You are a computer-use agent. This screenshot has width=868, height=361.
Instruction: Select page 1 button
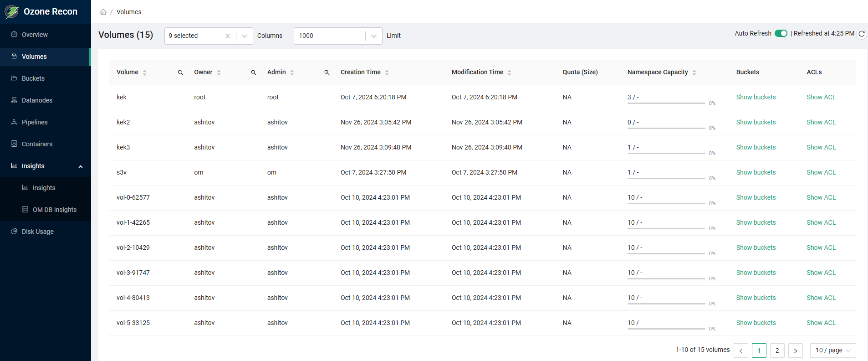[759, 351]
